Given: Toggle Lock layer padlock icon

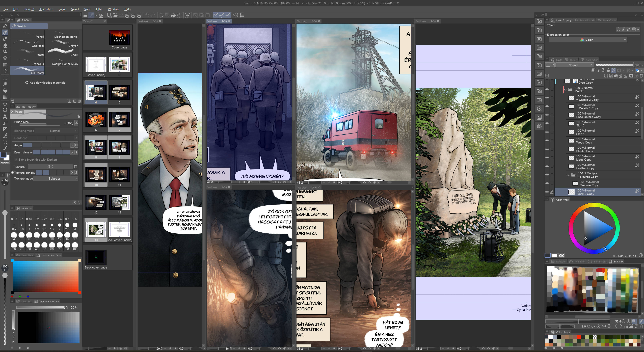Looking at the screenshot, I should (608, 70).
